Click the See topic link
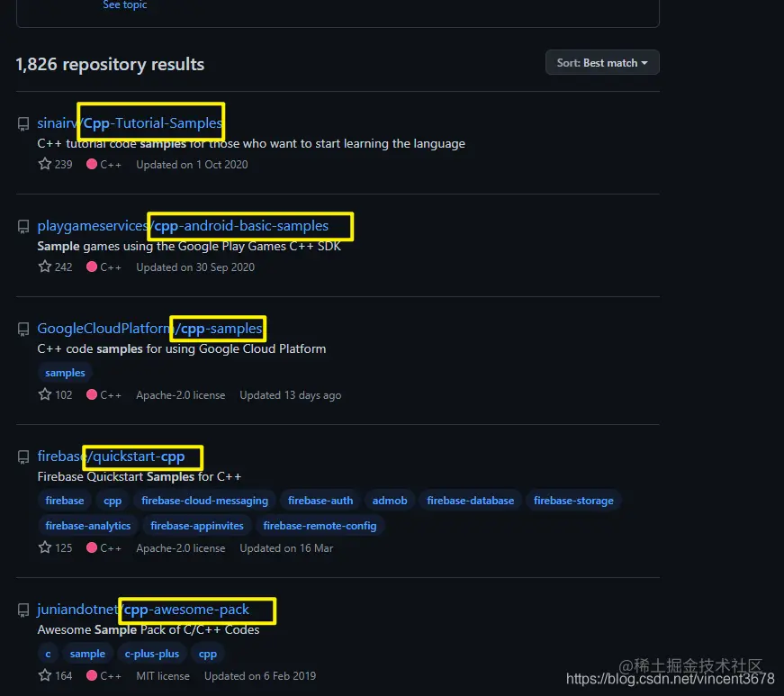784x696 pixels. tap(124, 5)
